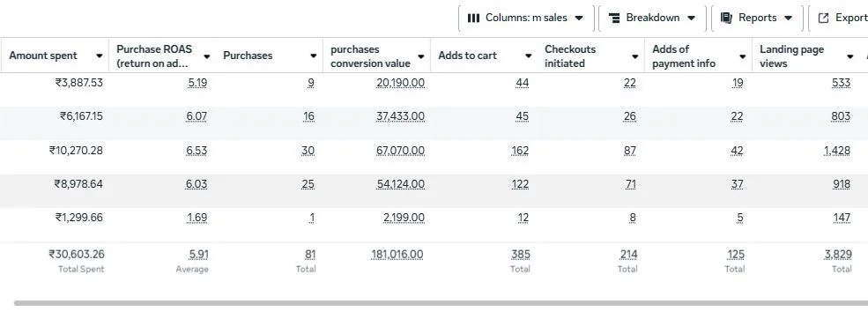Click amount spent ₹3,887.53
Viewport: 868px width, 319px height.
78,83
